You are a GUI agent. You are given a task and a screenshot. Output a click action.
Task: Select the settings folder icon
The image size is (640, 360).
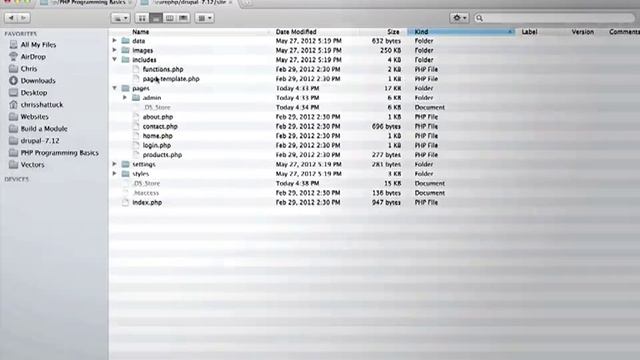(x=126, y=164)
